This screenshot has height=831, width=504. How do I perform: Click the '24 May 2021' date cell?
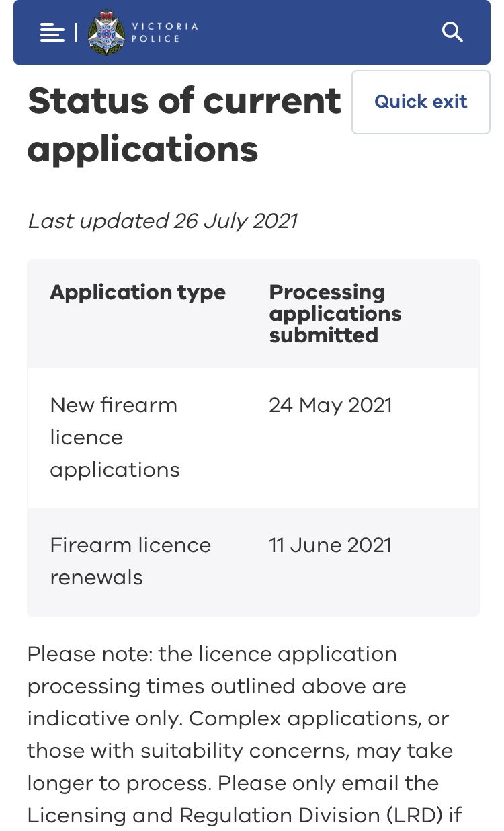[330, 405]
